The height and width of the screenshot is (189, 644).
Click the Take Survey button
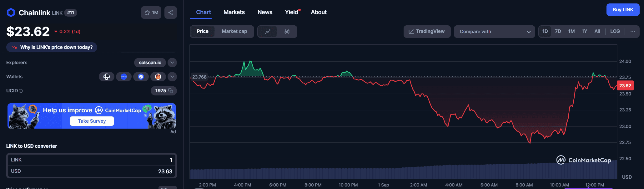coord(92,121)
